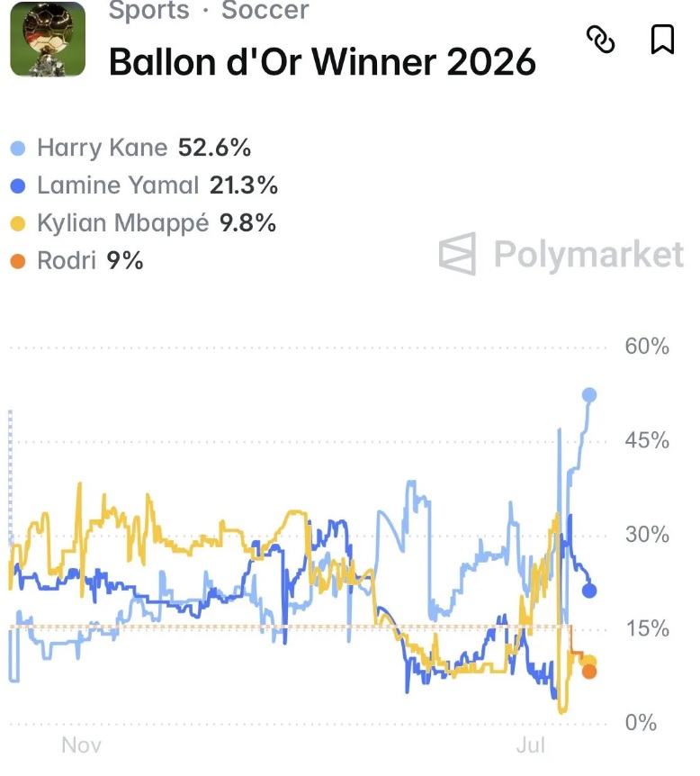Viewport: 700px width, 776px height.
Task: Click the Rodri 9% legend entry
Action: click(x=76, y=261)
